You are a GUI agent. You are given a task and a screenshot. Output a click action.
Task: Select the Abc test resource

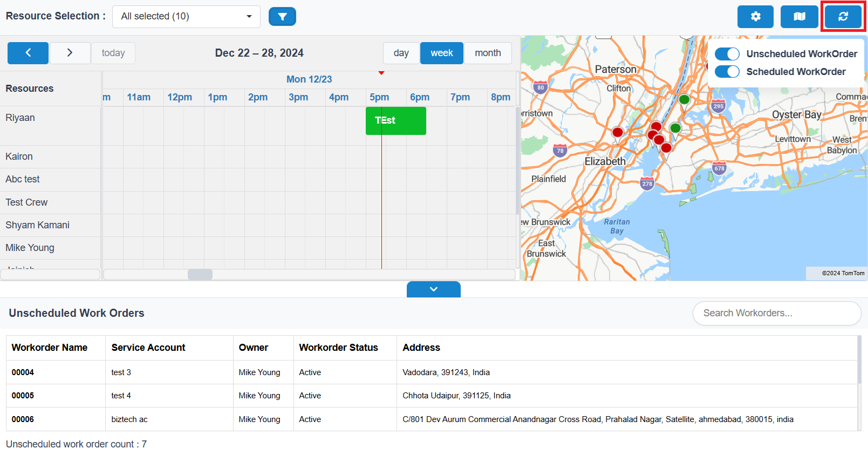51,179
